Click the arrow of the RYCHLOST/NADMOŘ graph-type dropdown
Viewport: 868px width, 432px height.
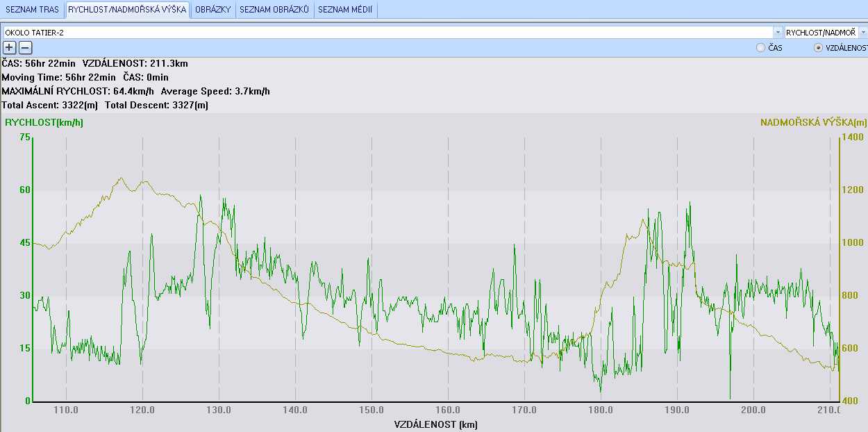click(862, 33)
